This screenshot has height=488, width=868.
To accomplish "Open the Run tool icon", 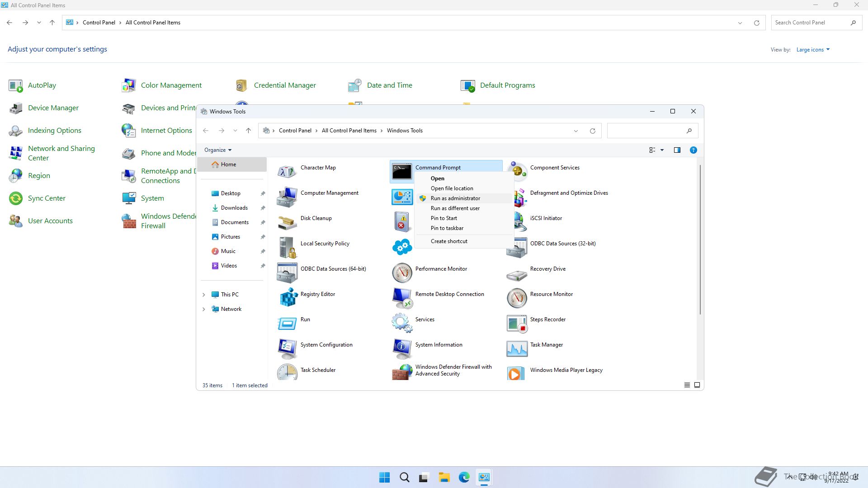I will point(287,324).
